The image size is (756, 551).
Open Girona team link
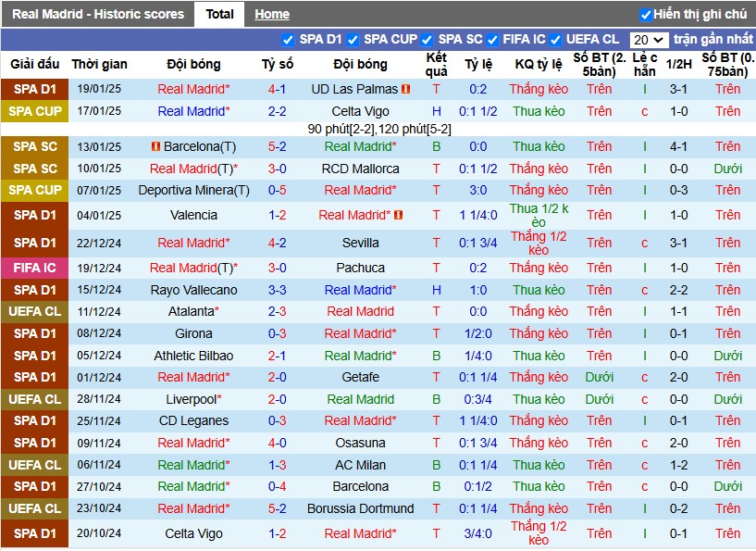pyautogui.click(x=193, y=334)
